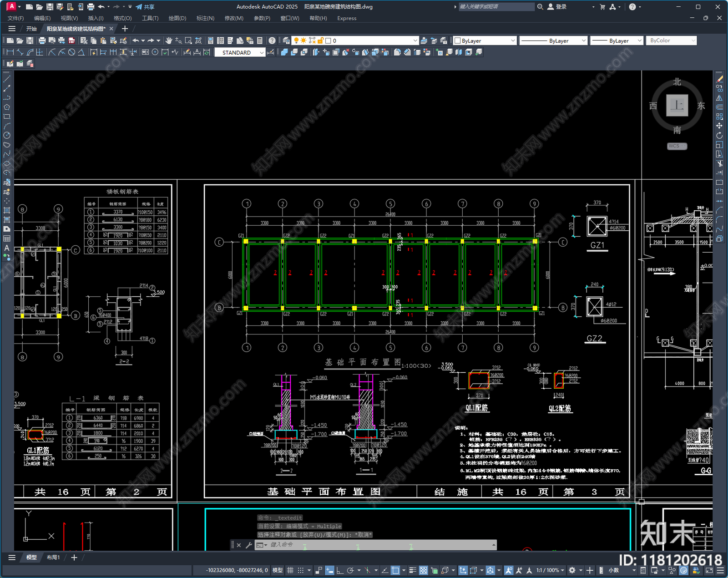Viewport: 728px width, 578px height.
Task: Select the Circle draw tool
Action: click(7, 135)
